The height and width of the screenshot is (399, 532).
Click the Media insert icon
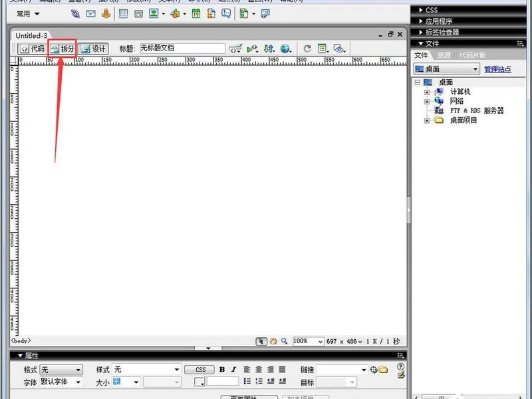[175, 13]
